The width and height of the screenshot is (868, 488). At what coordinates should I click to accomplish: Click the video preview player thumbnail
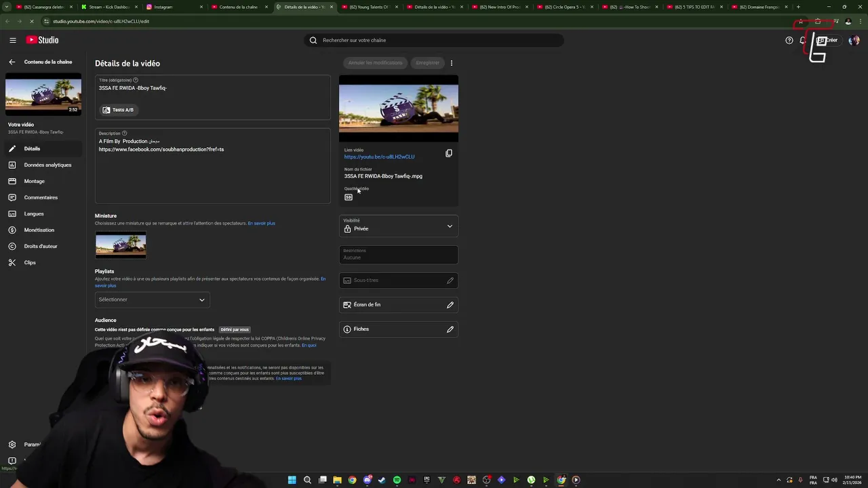399,108
